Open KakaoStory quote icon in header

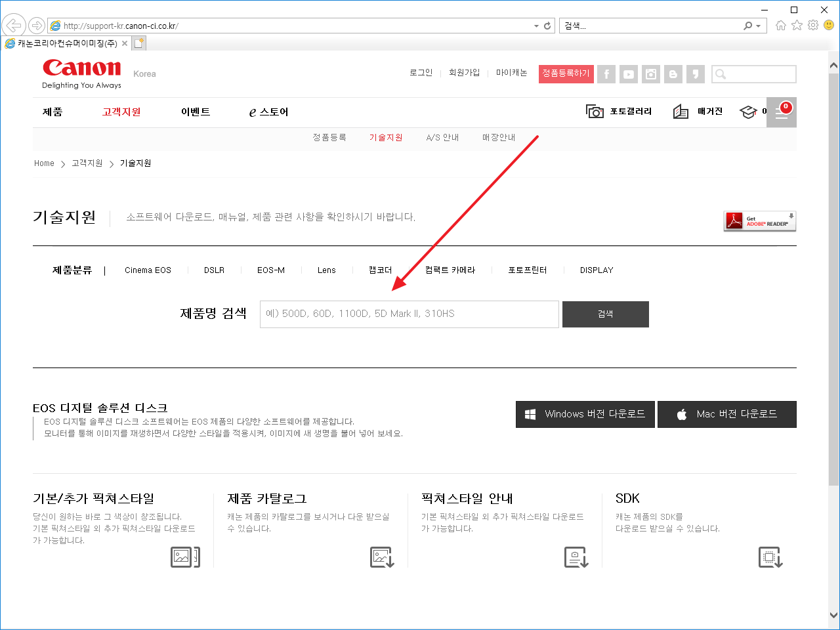coord(696,74)
